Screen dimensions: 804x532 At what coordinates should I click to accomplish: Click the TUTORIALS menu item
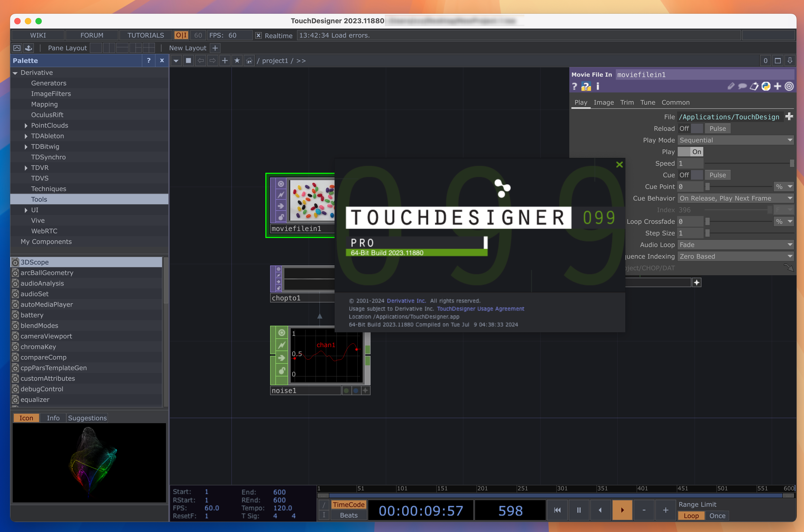point(145,35)
